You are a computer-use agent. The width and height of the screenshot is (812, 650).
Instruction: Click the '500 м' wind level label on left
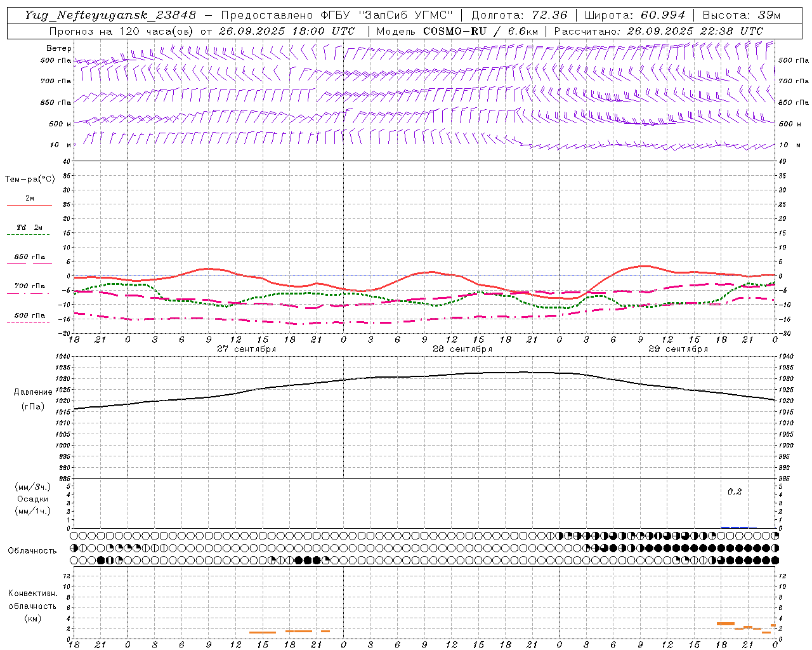pyautogui.click(x=60, y=124)
